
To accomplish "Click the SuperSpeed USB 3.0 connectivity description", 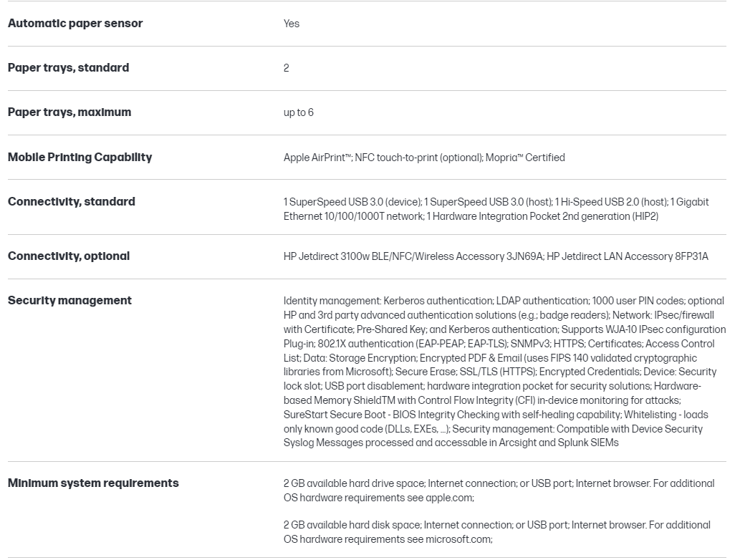I will pyautogui.click(x=352, y=202).
